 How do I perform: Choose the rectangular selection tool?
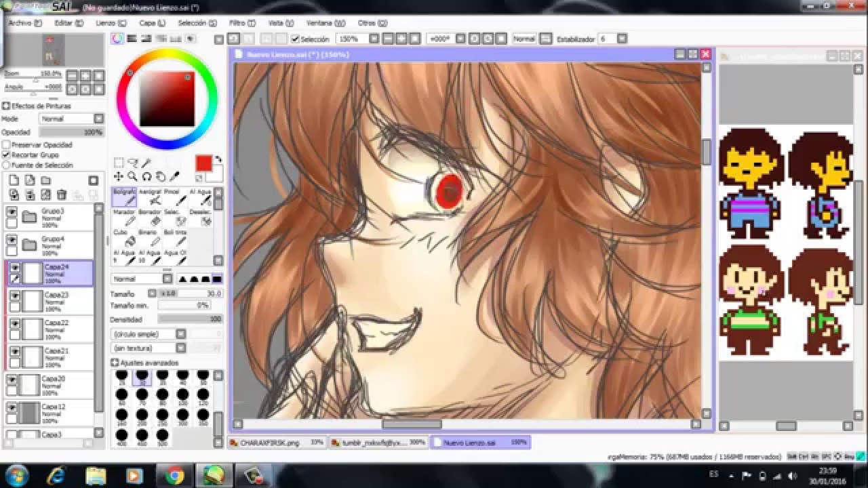pos(119,163)
